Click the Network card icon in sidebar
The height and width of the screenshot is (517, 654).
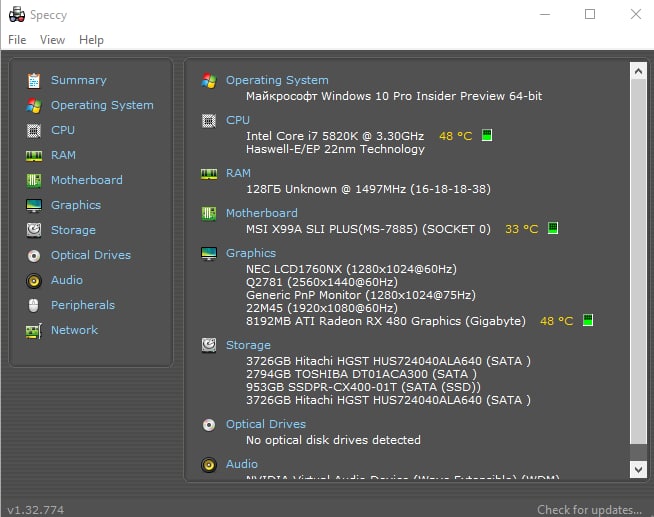click(x=34, y=331)
